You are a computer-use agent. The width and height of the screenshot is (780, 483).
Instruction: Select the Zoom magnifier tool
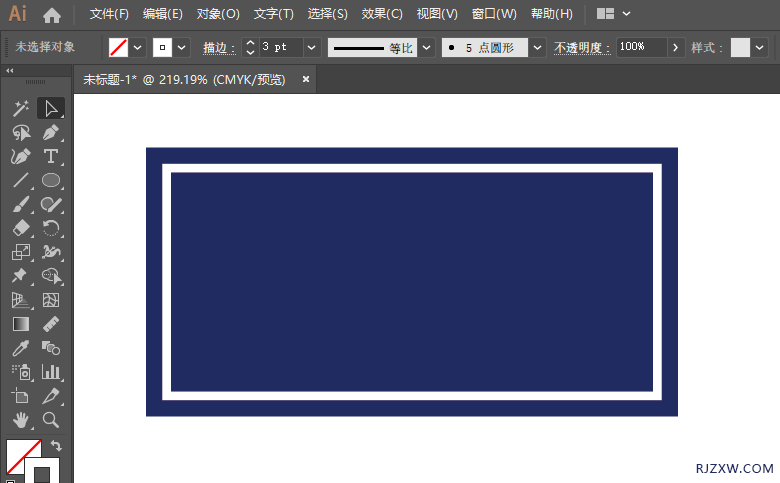tap(51, 420)
